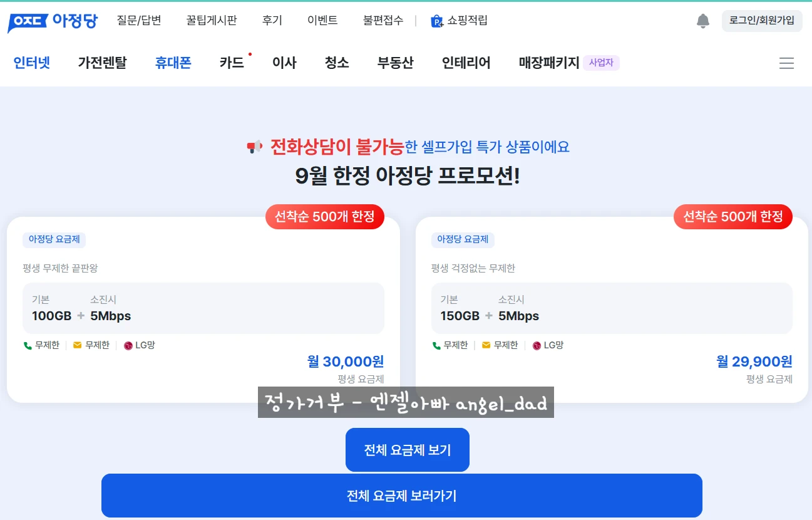This screenshot has width=812, height=520.
Task: Select the 가전렌탈 category tab
Action: 102,63
